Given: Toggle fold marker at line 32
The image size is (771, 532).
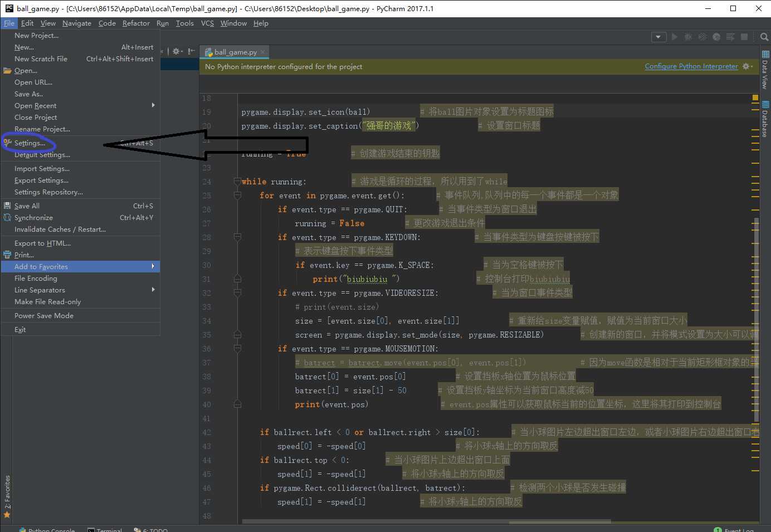Looking at the screenshot, I should [237, 293].
